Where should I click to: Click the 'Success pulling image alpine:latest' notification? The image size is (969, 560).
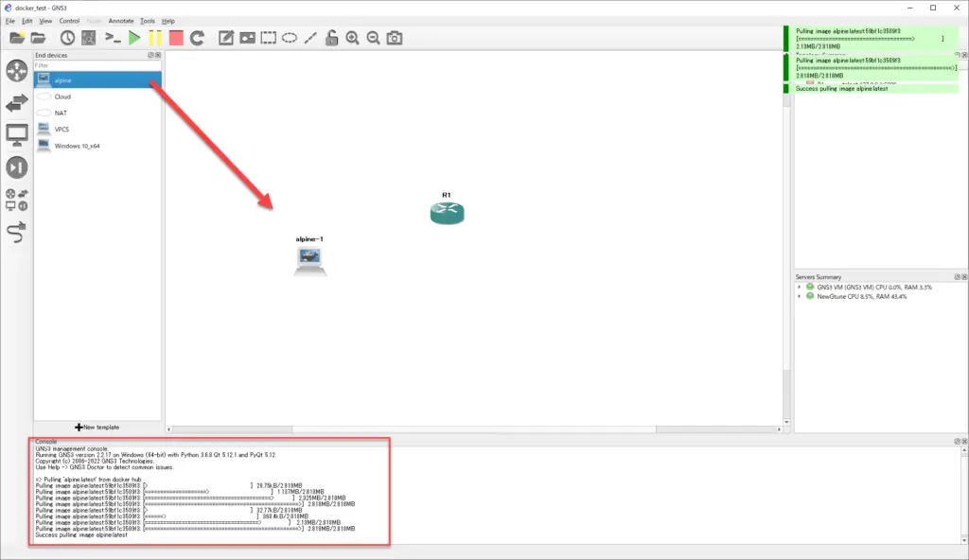[872, 89]
